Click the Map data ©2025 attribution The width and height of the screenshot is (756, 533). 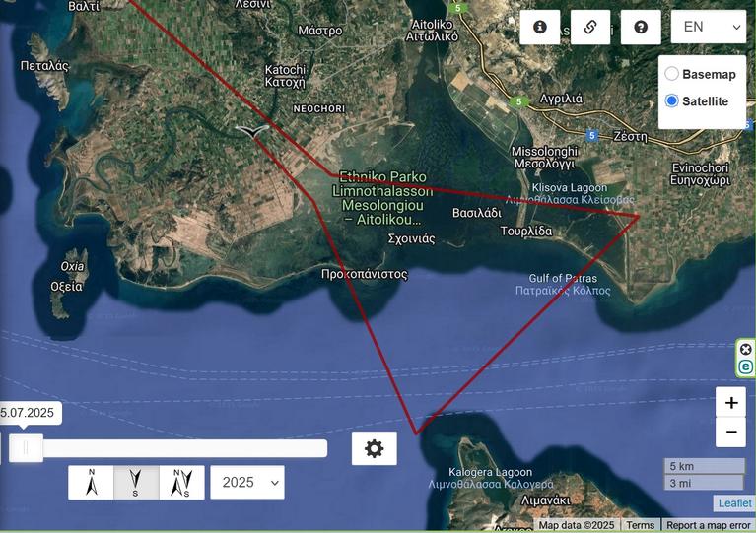pyautogui.click(x=577, y=525)
